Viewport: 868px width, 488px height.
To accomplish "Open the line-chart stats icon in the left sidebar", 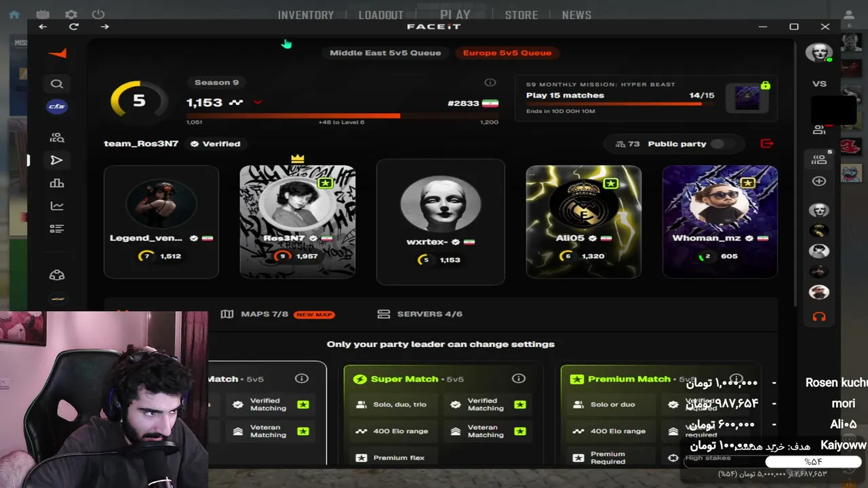I will [57, 206].
